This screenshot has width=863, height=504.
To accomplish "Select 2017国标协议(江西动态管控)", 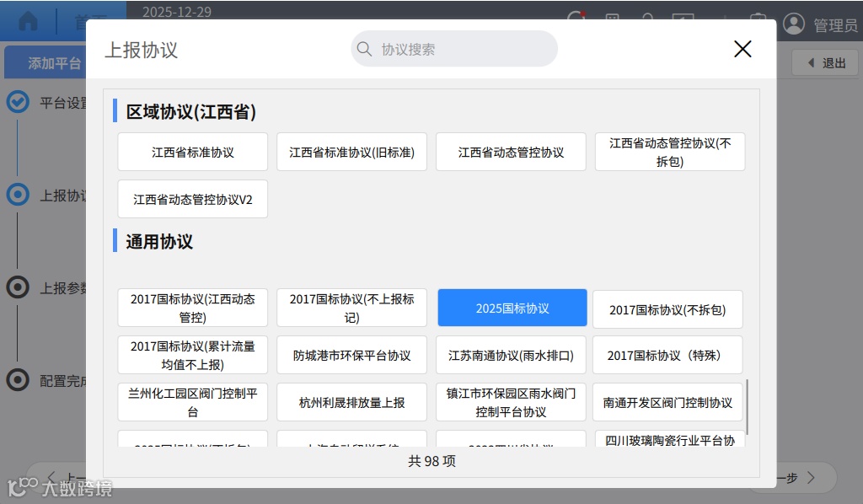I will click(193, 308).
